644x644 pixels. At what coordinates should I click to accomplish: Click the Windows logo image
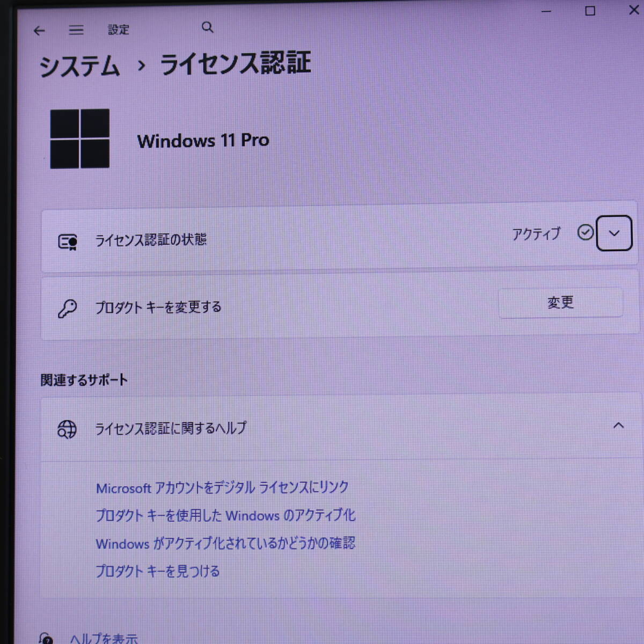coord(80,139)
